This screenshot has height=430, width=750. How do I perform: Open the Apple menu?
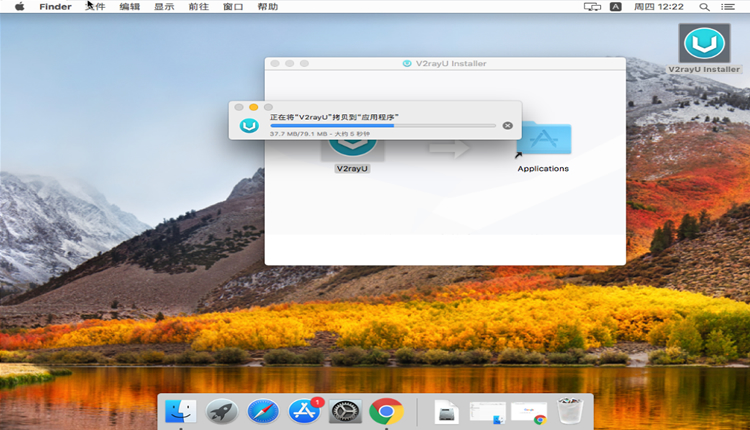click(x=19, y=6)
